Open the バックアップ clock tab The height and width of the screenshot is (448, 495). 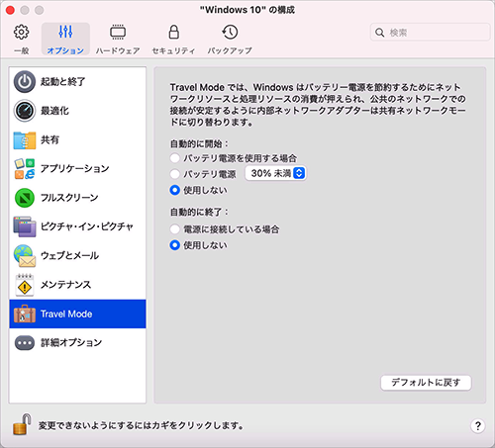pos(230,39)
